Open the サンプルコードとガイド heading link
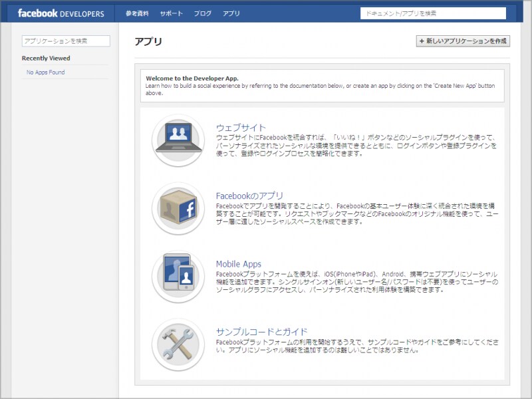Screen dimensions: 532x399 tap(261, 332)
